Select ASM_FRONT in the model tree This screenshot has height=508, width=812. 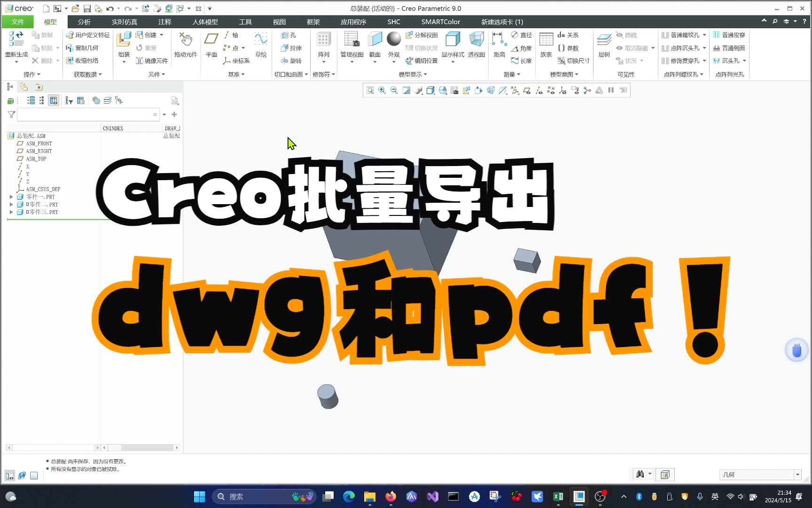(x=39, y=143)
